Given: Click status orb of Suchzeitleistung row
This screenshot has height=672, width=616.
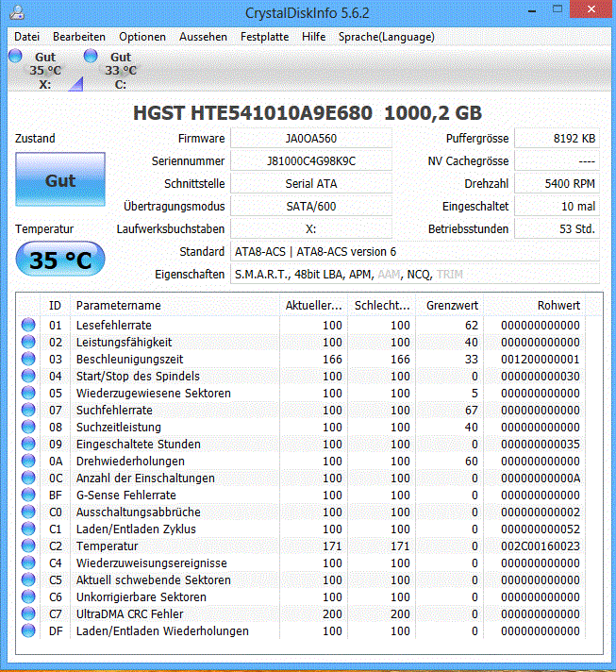Looking at the screenshot, I should point(28,427).
